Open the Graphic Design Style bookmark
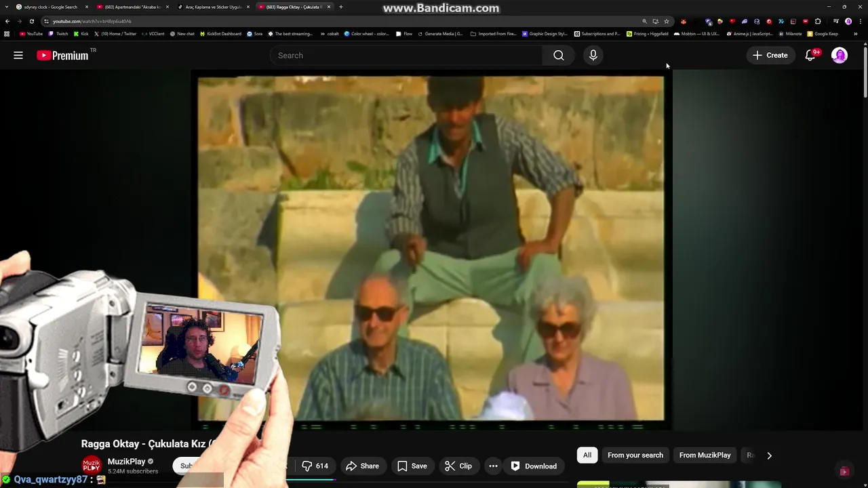 click(x=545, y=33)
